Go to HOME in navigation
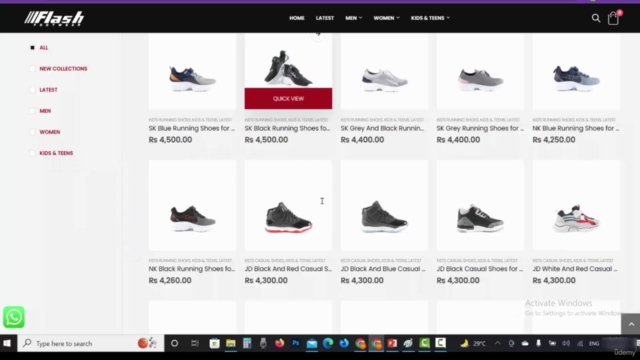This screenshot has height=360, width=640. [x=297, y=18]
